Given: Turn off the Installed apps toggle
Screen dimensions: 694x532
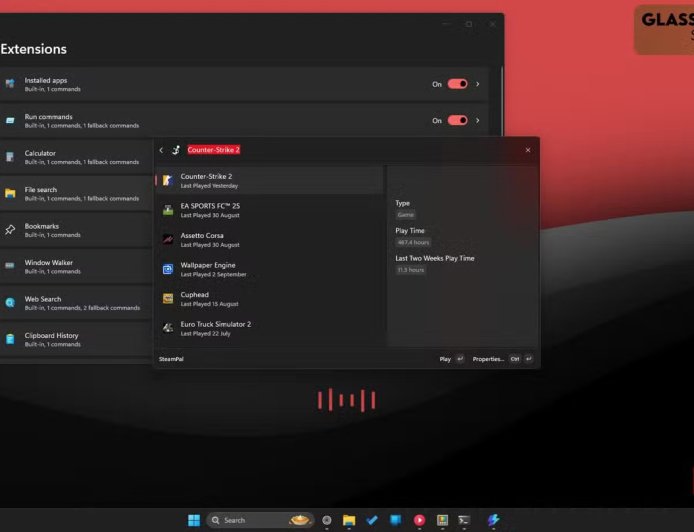Looking at the screenshot, I should [x=457, y=84].
